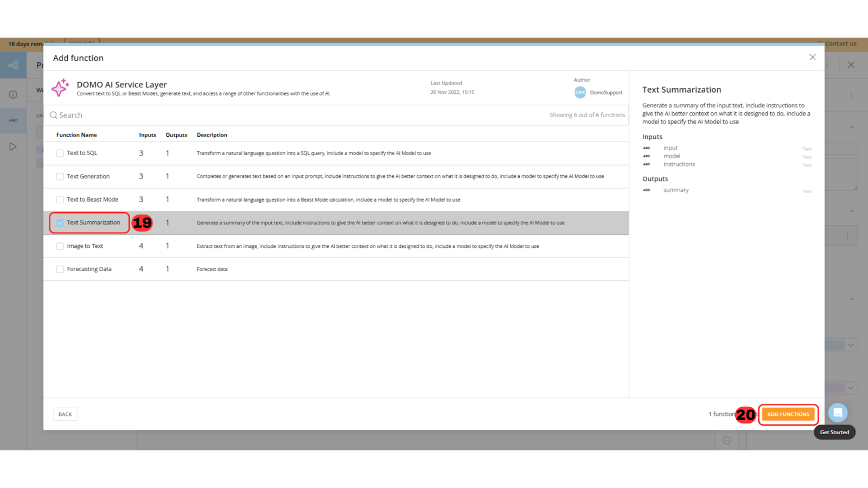
Task: Select the Forecasting Data row label
Action: pos(90,269)
